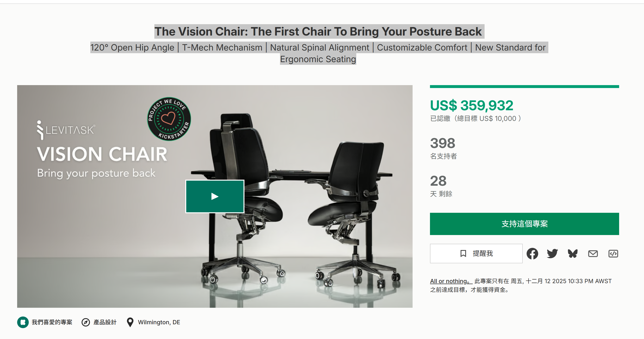Share the project on Bluesky

(572, 253)
